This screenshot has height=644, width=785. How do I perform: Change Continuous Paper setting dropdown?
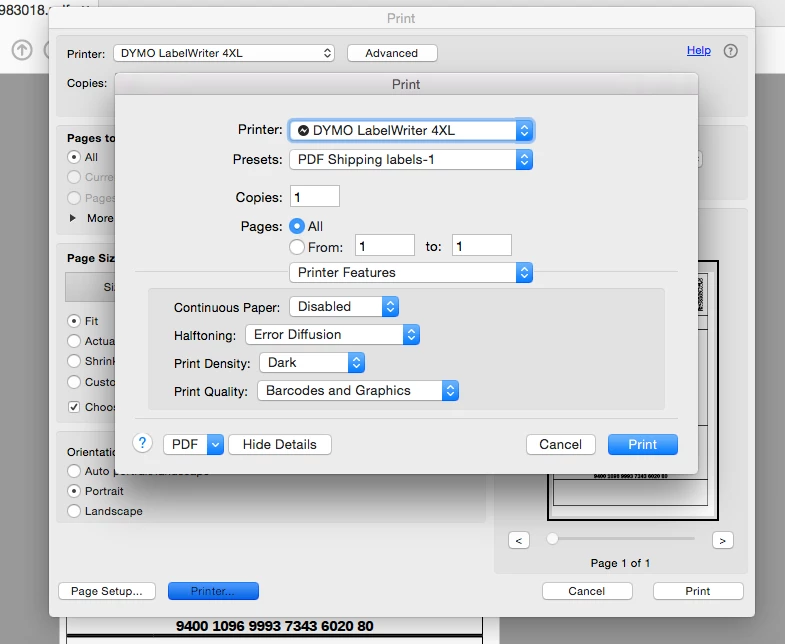tap(344, 306)
